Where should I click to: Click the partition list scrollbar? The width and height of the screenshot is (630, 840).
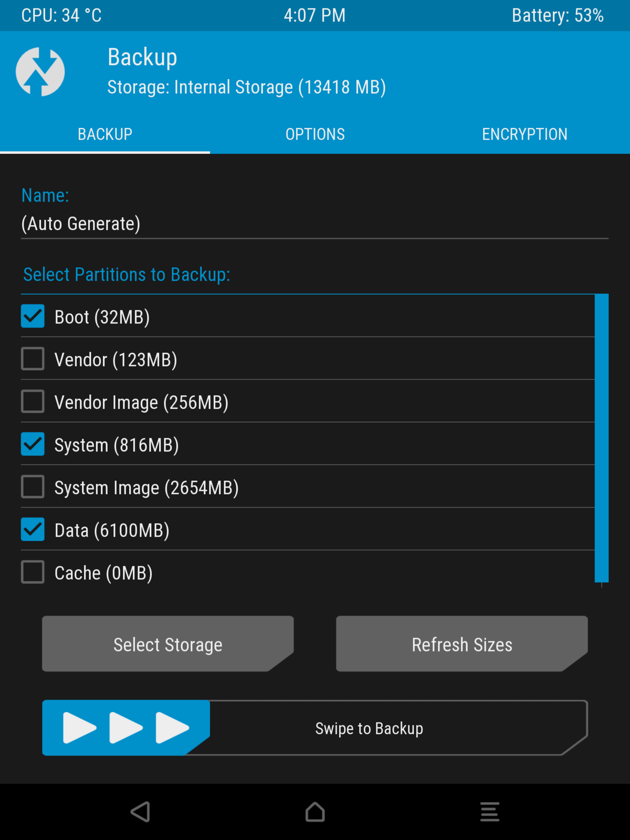(x=601, y=438)
